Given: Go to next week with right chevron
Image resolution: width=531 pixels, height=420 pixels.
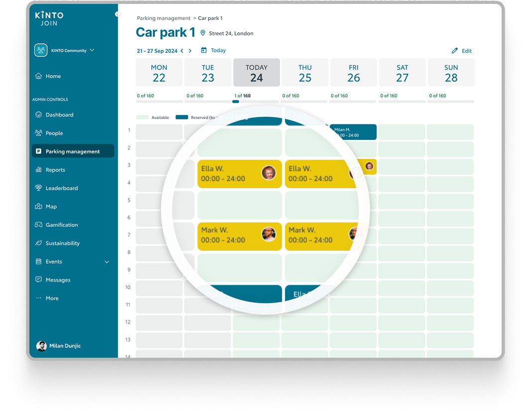Looking at the screenshot, I should (190, 51).
